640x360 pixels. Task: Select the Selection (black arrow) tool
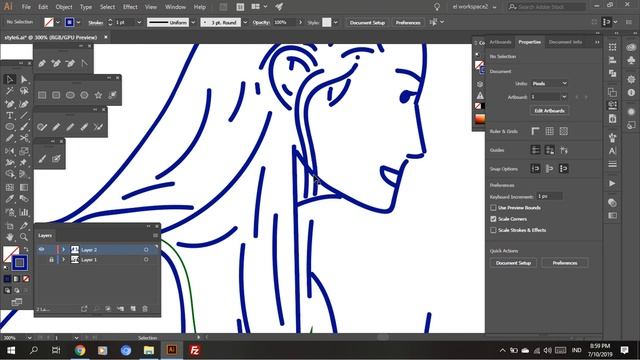[x=10, y=79]
